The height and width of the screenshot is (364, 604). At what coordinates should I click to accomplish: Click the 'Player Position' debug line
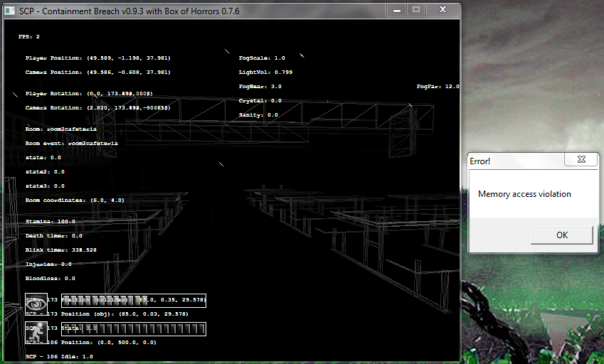98,58
